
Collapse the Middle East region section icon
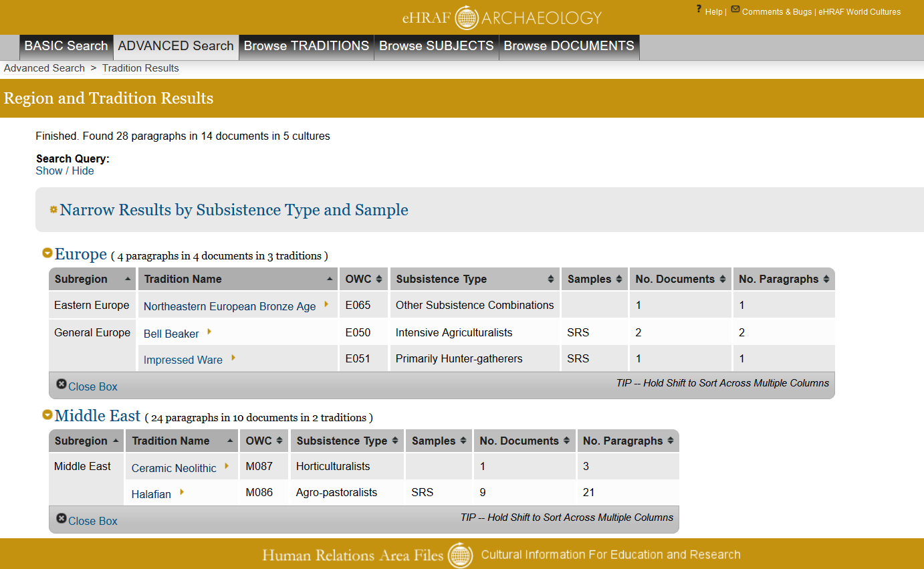pyautogui.click(x=47, y=415)
